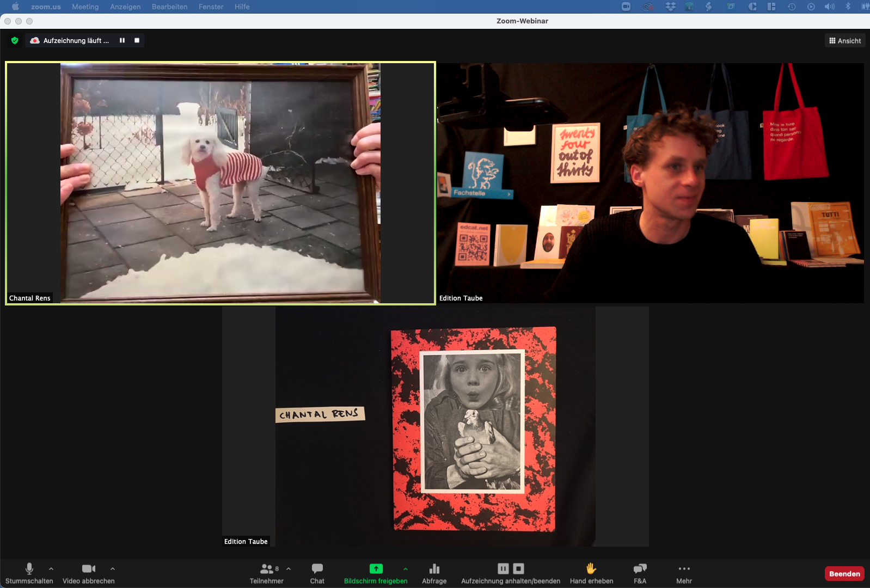
Task: Open the Meeting menu in menu bar
Action: point(85,7)
